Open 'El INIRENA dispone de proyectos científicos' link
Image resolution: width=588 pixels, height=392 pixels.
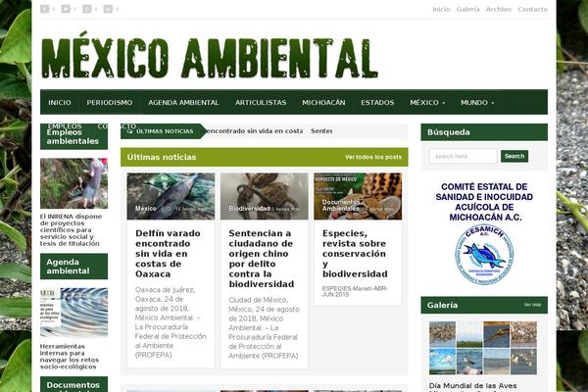71,230
